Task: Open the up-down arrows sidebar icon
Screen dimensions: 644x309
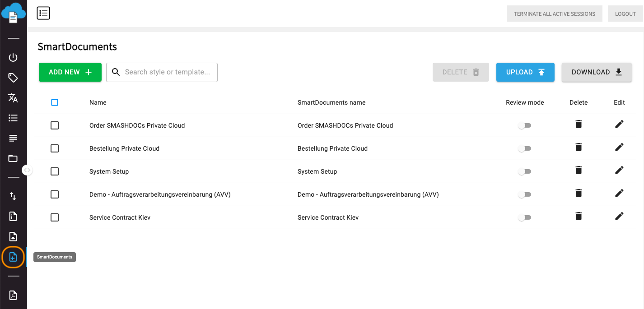Action: coord(13,196)
